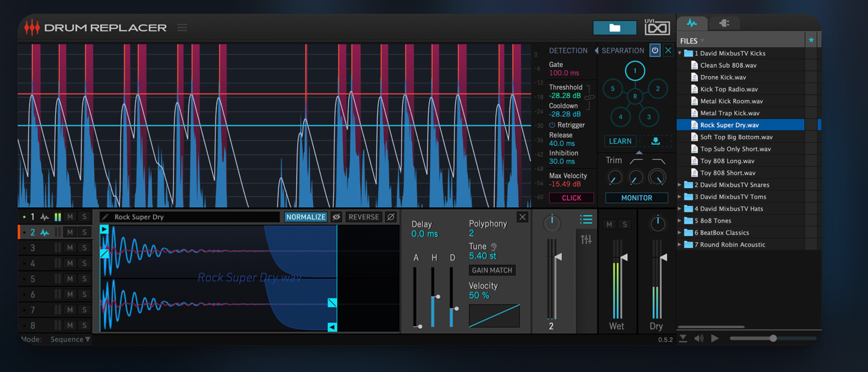The width and height of the screenshot is (868, 372).
Task: Open the list view icon in channel strip
Action: 586,219
